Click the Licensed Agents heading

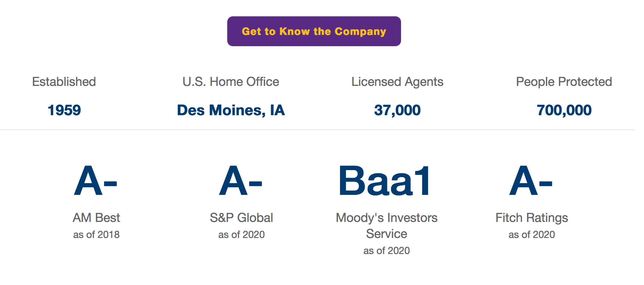tap(397, 82)
